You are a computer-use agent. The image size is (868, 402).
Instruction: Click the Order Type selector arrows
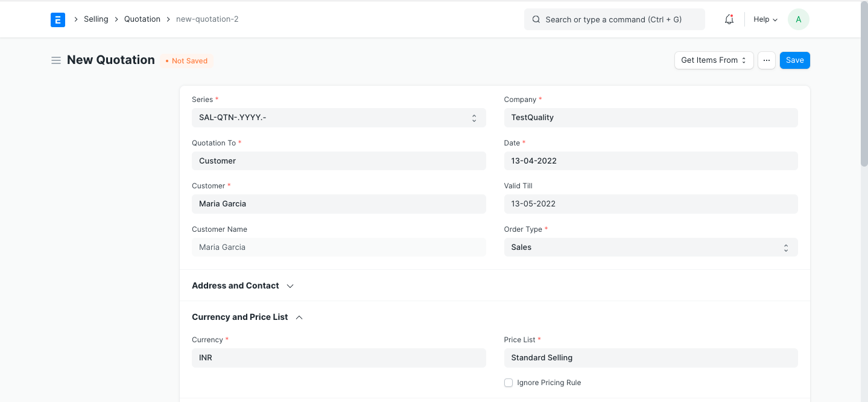[786, 247]
